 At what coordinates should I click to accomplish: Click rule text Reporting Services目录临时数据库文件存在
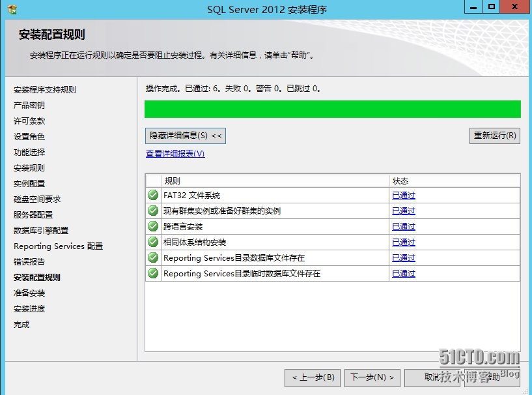[242, 273]
